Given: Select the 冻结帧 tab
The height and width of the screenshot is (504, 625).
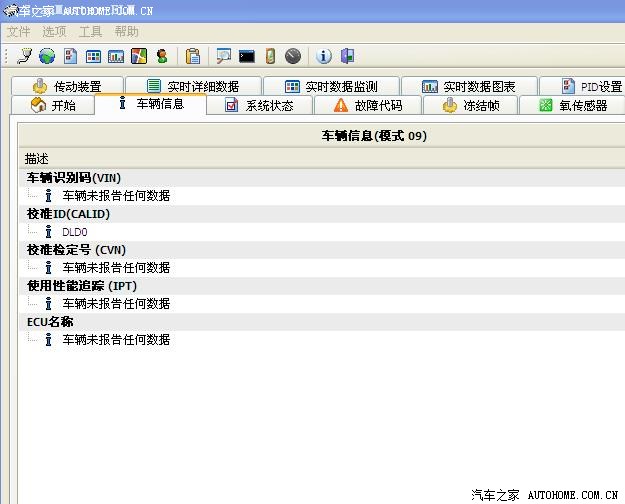Looking at the screenshot, I should point(471,106).
